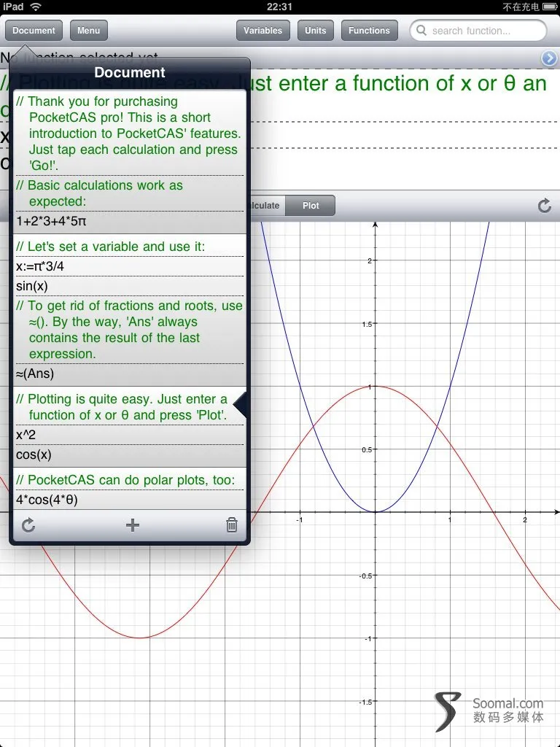Tap the plot refresh icon

pyautogui.click(x=544, y=205)
